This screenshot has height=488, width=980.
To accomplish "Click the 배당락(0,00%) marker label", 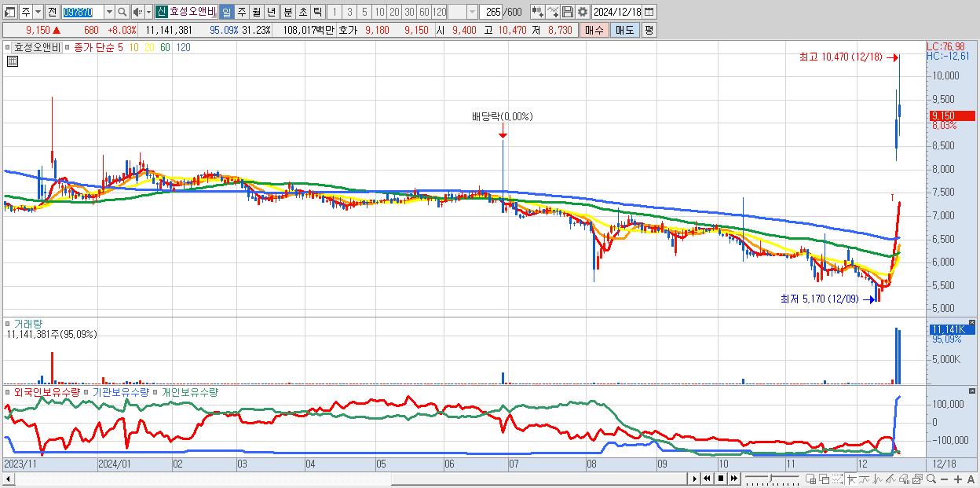I will point(503,116).
